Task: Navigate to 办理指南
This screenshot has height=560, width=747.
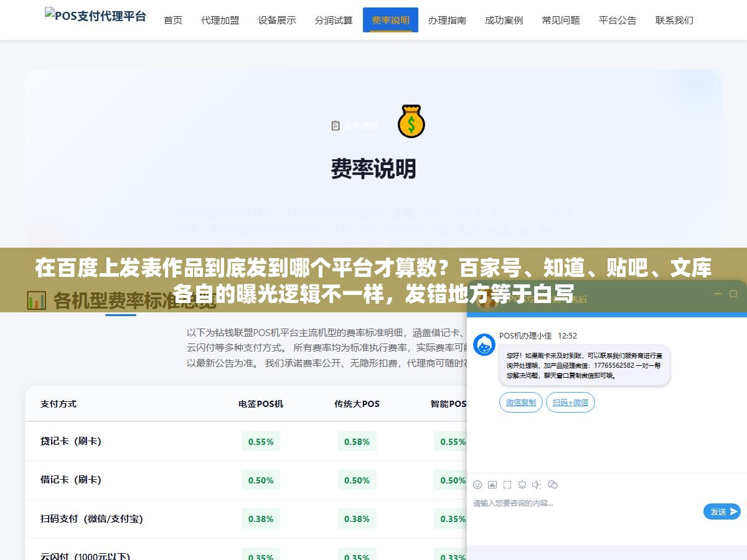Action: point(447,20)
